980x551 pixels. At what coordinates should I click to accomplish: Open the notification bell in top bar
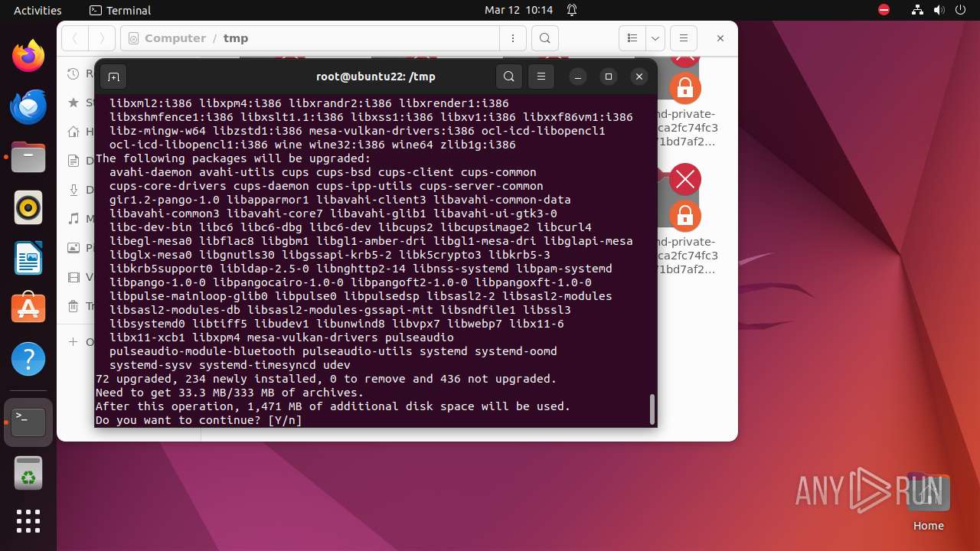[x=572, y=10]
